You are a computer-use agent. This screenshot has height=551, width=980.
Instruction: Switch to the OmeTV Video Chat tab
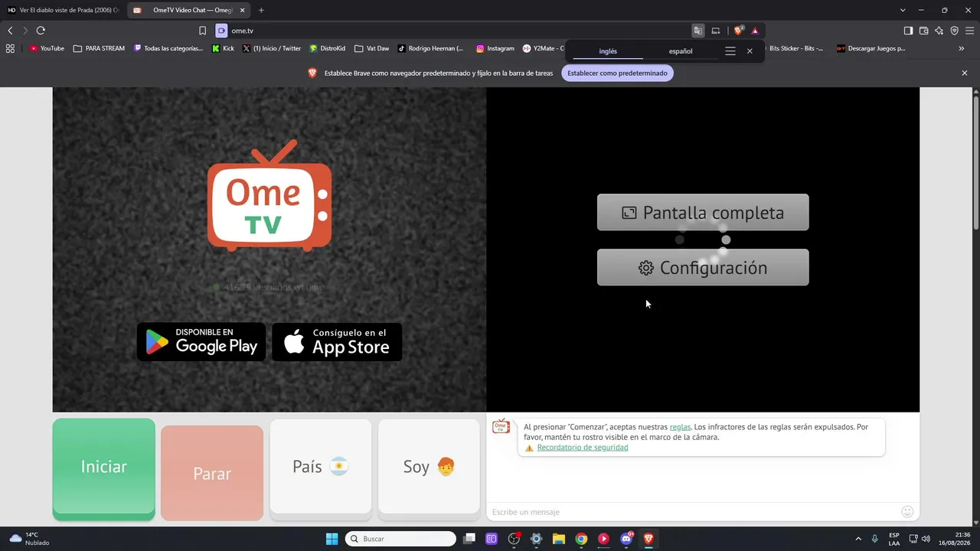(x=189, y=10)
